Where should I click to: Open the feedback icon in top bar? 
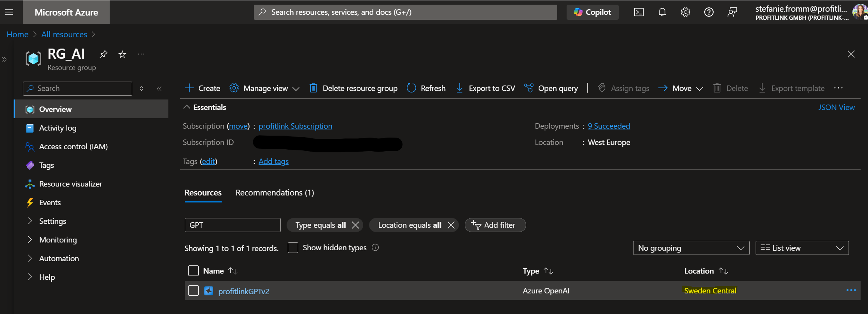pos(732,12)
